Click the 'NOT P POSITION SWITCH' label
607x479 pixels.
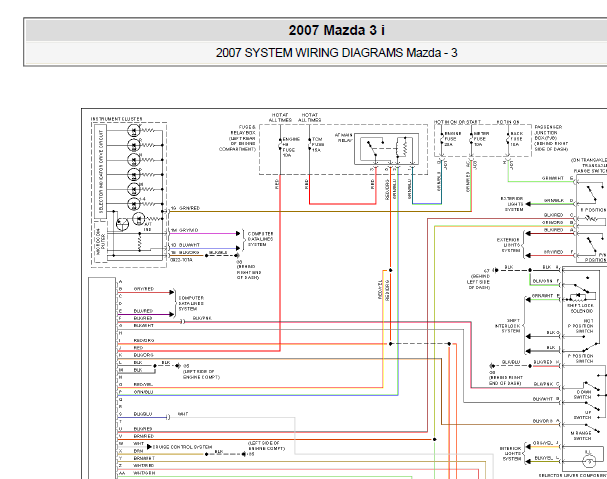pos(580,326)
